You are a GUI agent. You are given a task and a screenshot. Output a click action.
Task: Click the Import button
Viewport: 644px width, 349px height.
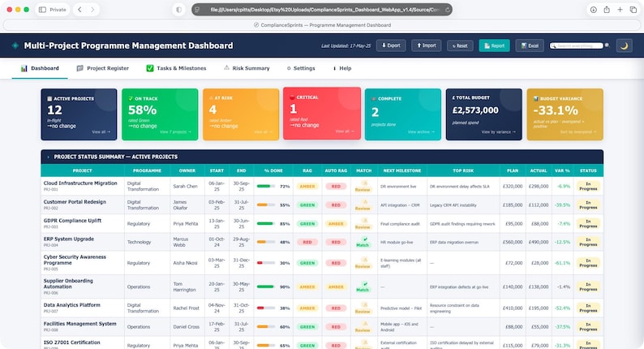tap(427, 45)
